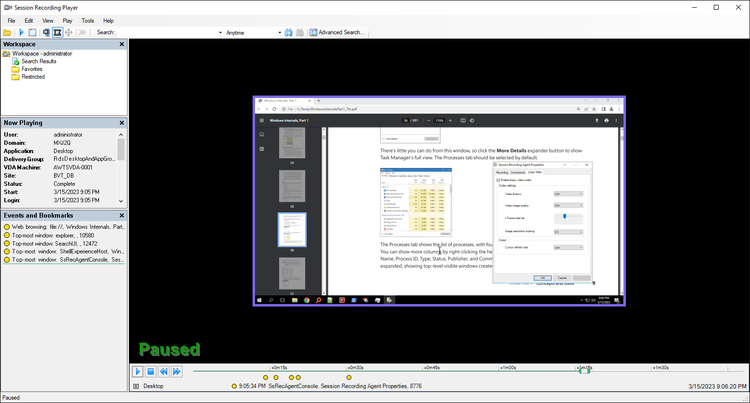Click the grayed fast-forward arrows toolbar icon
This screenshot has width=750, height=403.
(82, 33)
